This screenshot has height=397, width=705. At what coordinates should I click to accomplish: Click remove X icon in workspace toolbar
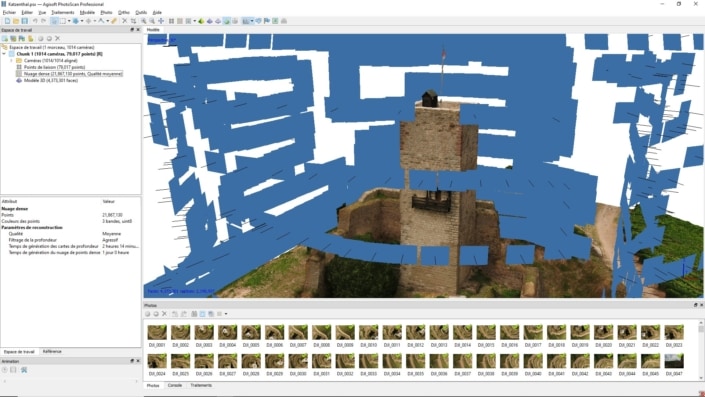[57, 39]
